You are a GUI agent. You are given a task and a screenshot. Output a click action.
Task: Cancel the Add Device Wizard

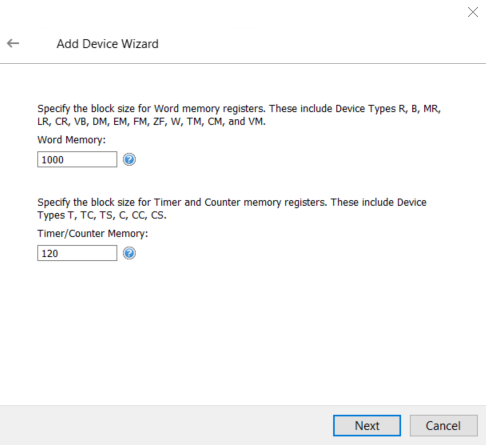(444, 426)
